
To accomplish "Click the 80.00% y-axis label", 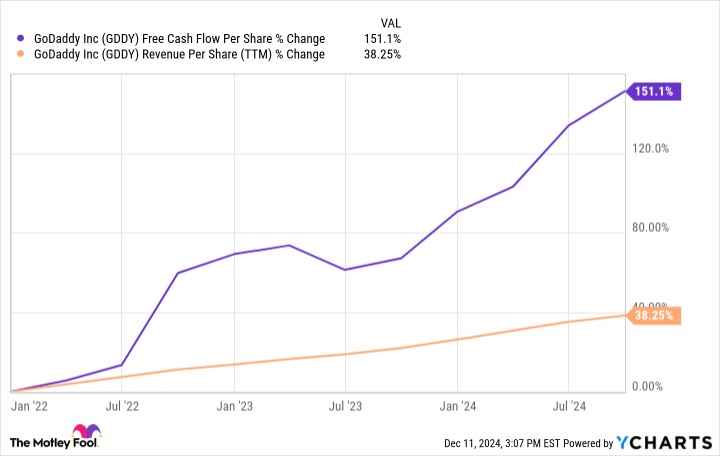I will point(650,227).
